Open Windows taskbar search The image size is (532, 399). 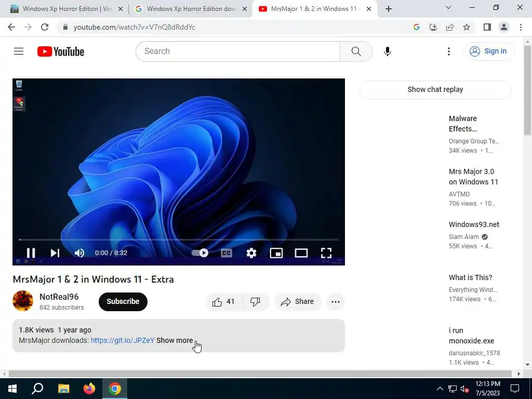[x=37, y=389]
